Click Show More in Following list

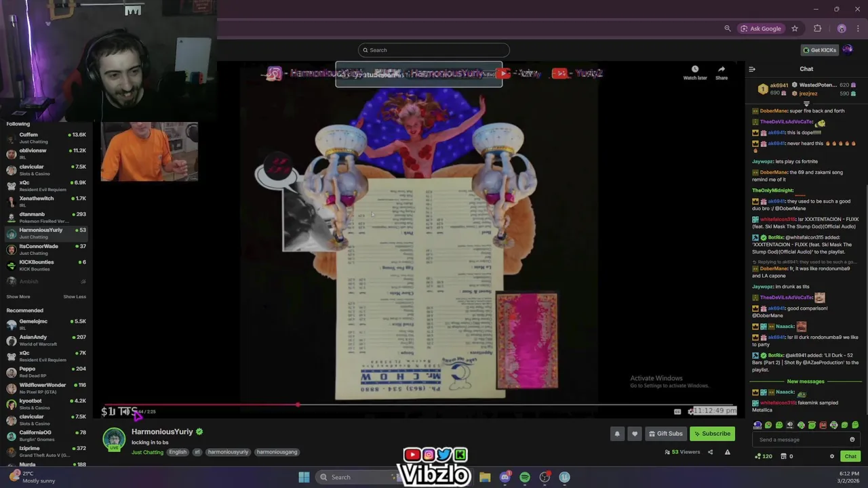(18, 296)
